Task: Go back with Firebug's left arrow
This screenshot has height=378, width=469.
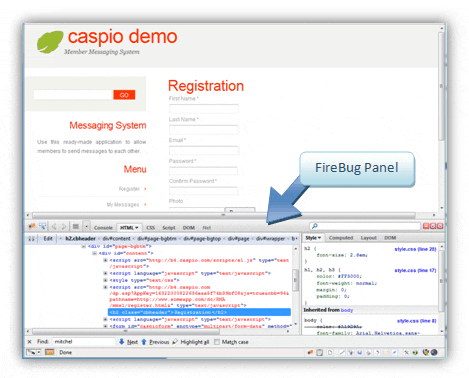Action: (x=54, y=227)
